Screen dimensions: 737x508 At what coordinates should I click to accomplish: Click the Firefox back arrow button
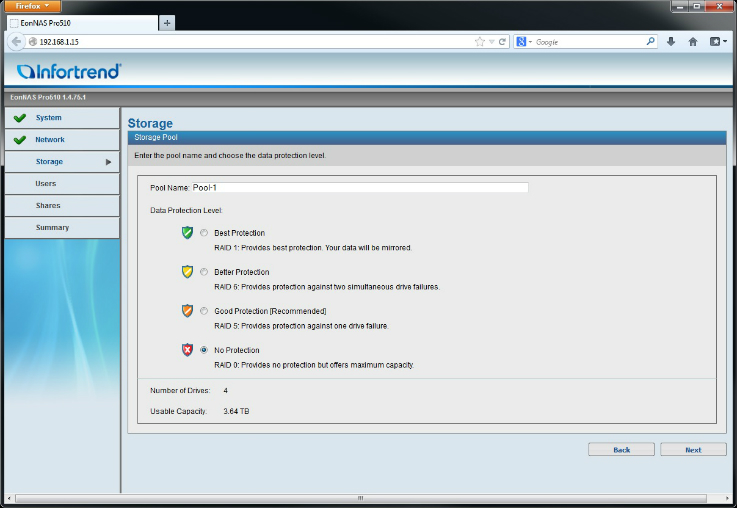[16, 41]
